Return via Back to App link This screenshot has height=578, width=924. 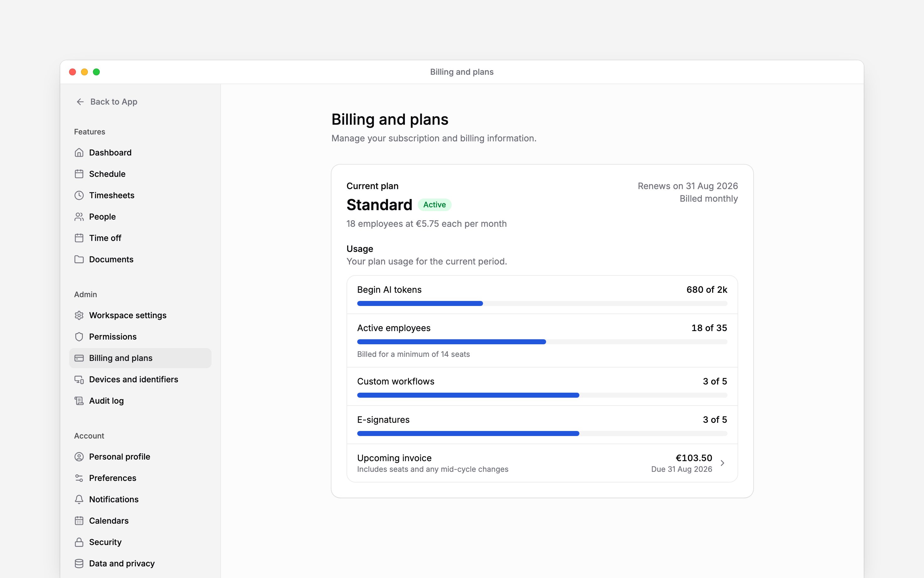click(x=114, y=102)
